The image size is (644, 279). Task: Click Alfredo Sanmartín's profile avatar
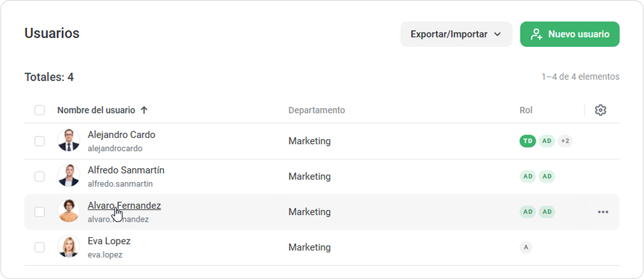68,176
